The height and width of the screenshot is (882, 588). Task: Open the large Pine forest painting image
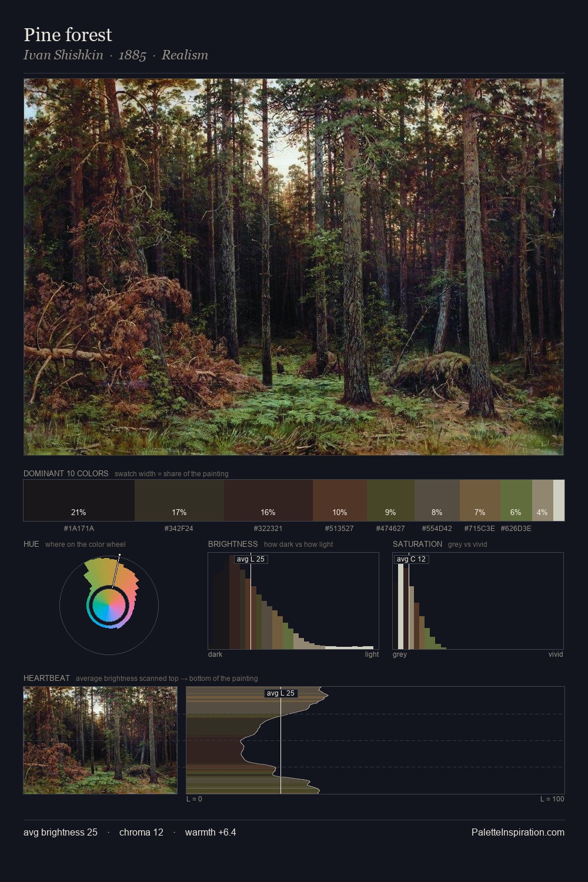point(293,267)
